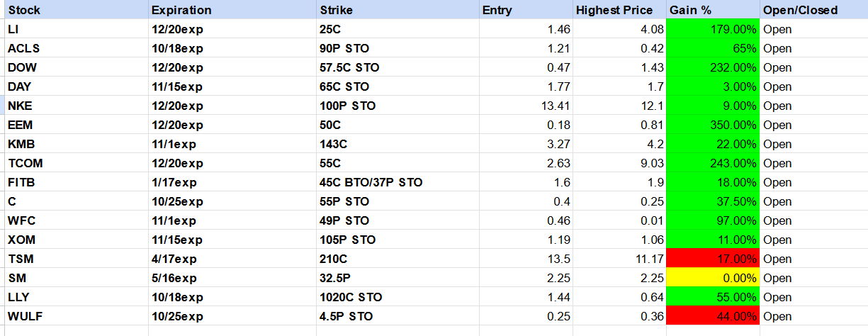Select the 1/17exp expiration cell
This screenshot has height=336, width=868.
click(x=232, y=182)
